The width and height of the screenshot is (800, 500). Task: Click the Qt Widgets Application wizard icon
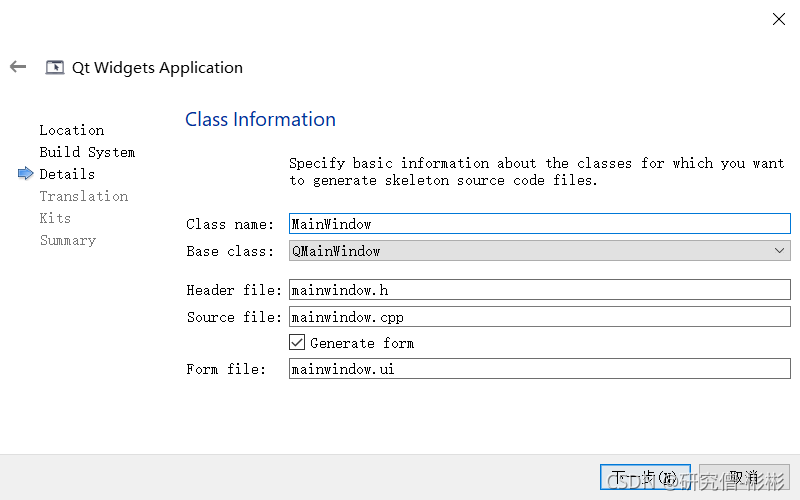coord(55,67)
